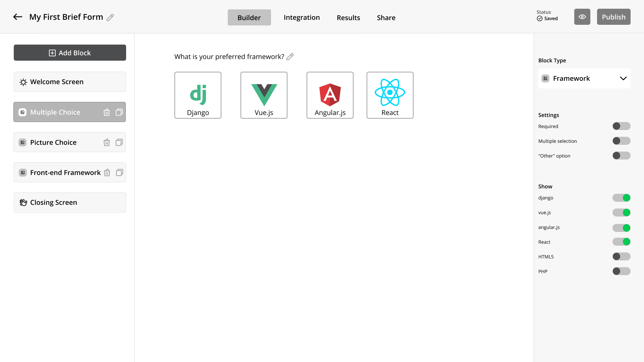Select the Closing Screen block
Image resolution: width=644 pixels, height=362 pixels.
coord(70,202)
